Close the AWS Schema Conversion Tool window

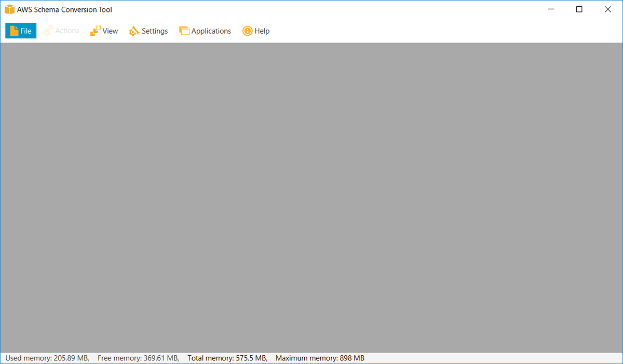608,9
